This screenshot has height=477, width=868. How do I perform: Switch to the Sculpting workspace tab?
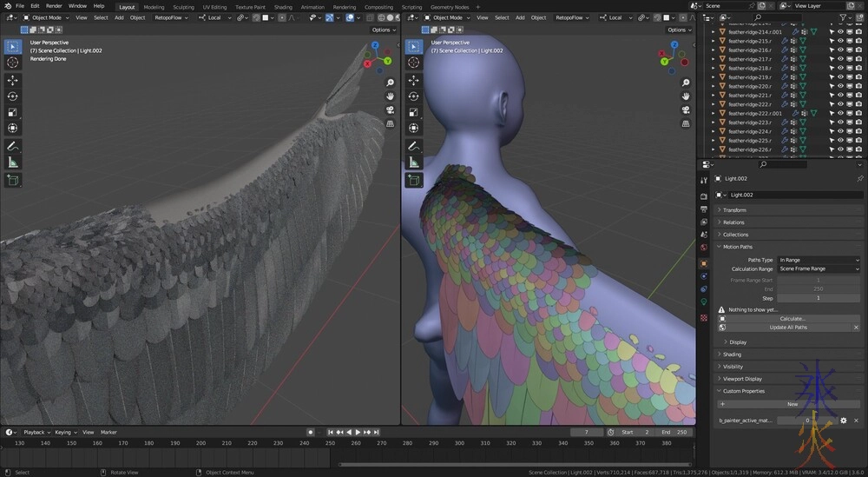click(183, 6)
